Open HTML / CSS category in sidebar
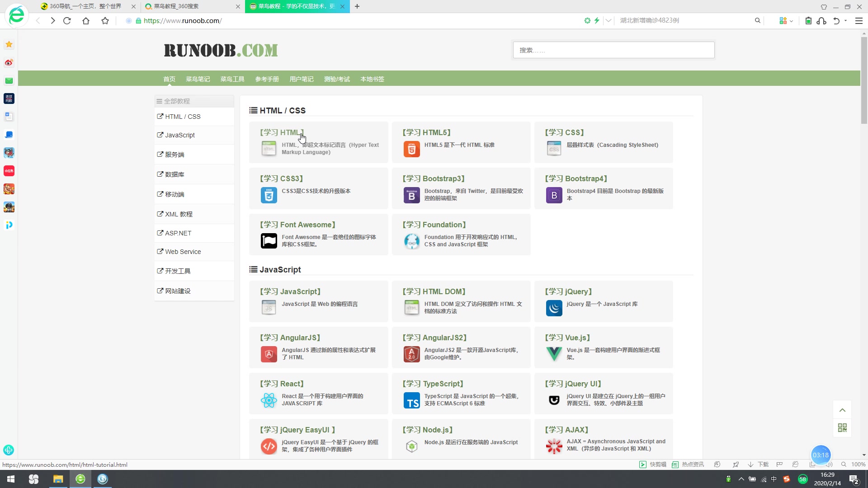Viewport: 868px width, 488px height. pyautogui.click(x=194, y=117)
